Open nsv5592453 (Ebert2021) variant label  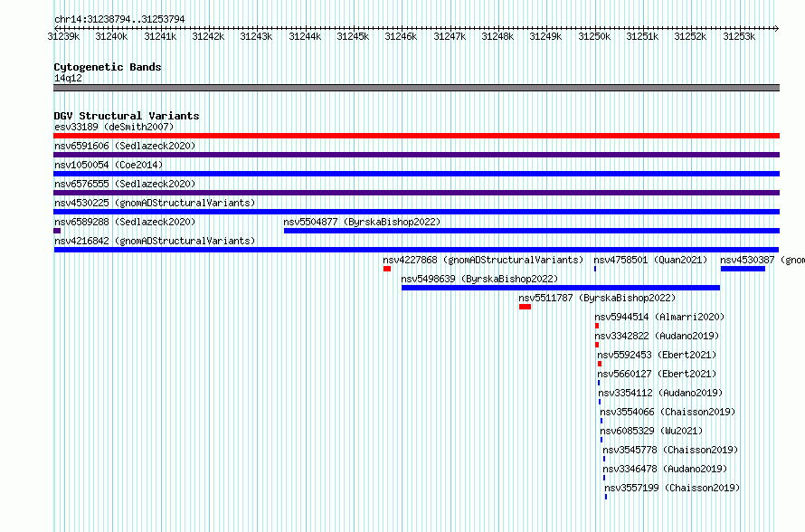[x=657, y=355]
